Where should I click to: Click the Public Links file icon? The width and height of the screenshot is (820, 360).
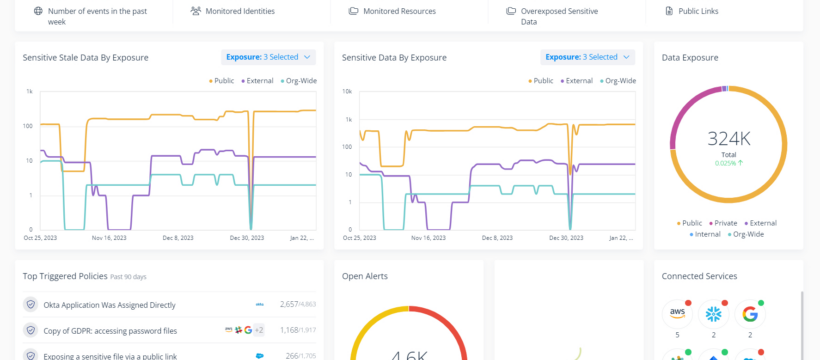669,10
